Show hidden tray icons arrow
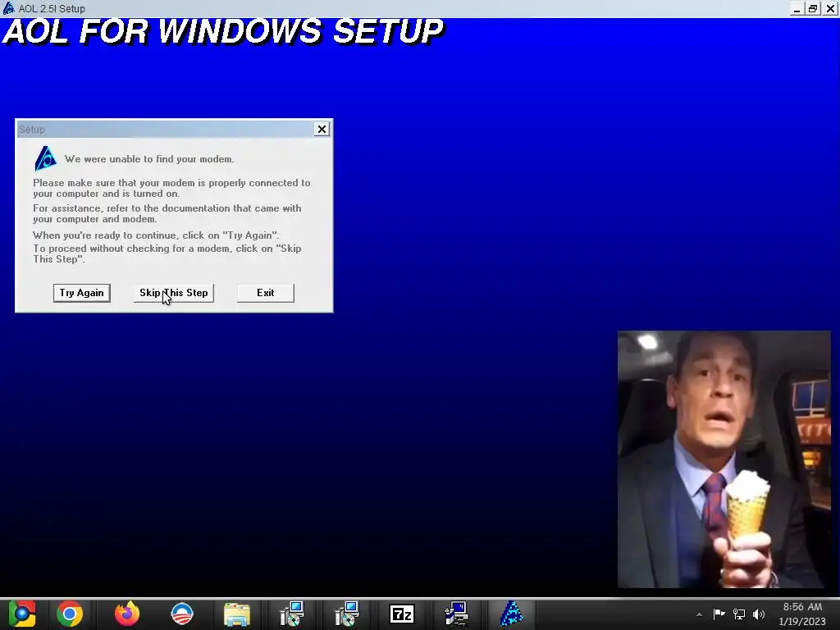This screenshot has height=630, width=840. pyautogui.click(x=699, y=614)
